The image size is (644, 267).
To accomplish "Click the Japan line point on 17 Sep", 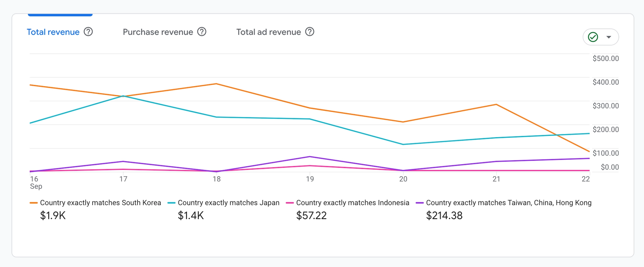I will [123, 96].
